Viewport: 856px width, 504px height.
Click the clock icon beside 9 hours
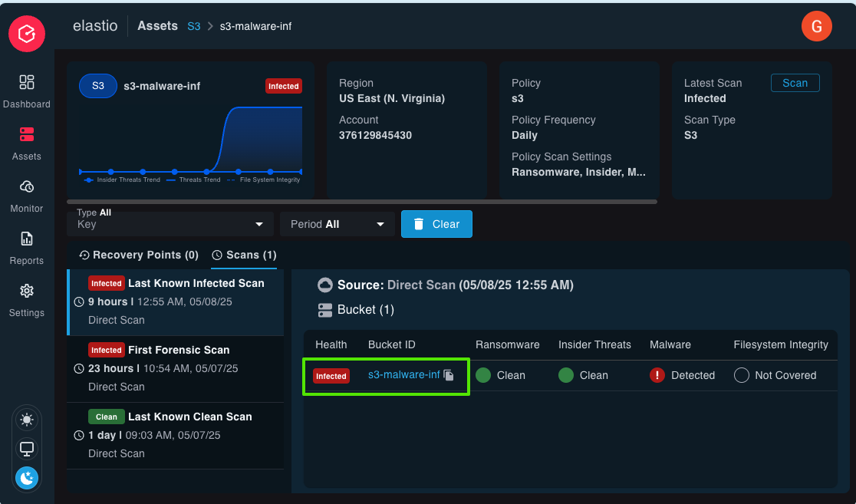pyautogui.click(x=79, y=302)
